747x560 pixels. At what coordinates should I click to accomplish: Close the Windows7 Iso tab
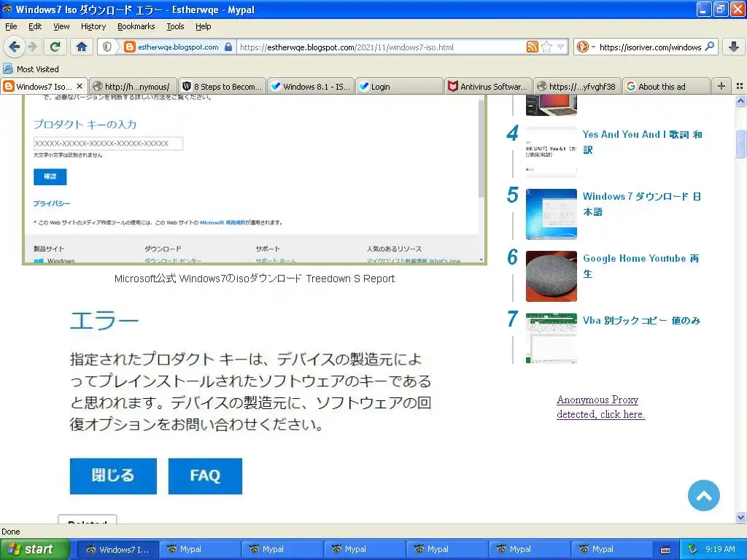tap(80, 86)
